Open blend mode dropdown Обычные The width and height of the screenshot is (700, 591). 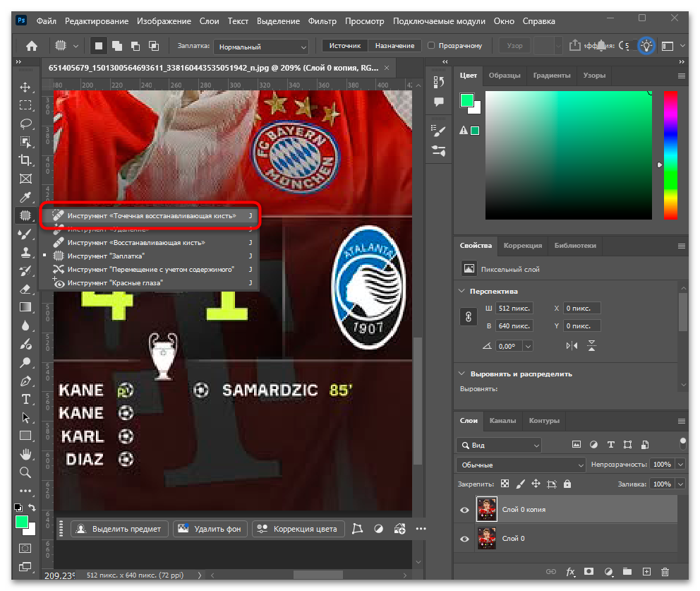point(521,465)
